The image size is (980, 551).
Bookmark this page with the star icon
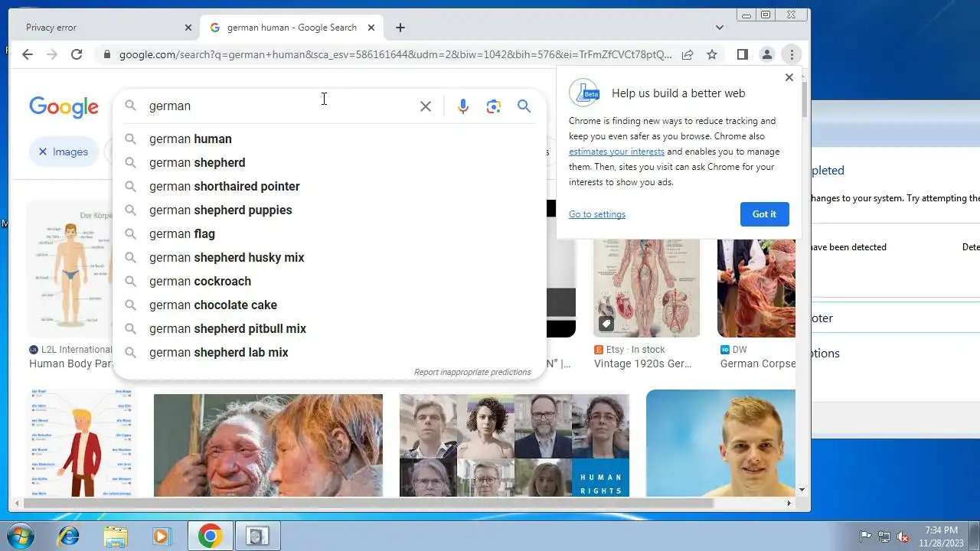712,54
